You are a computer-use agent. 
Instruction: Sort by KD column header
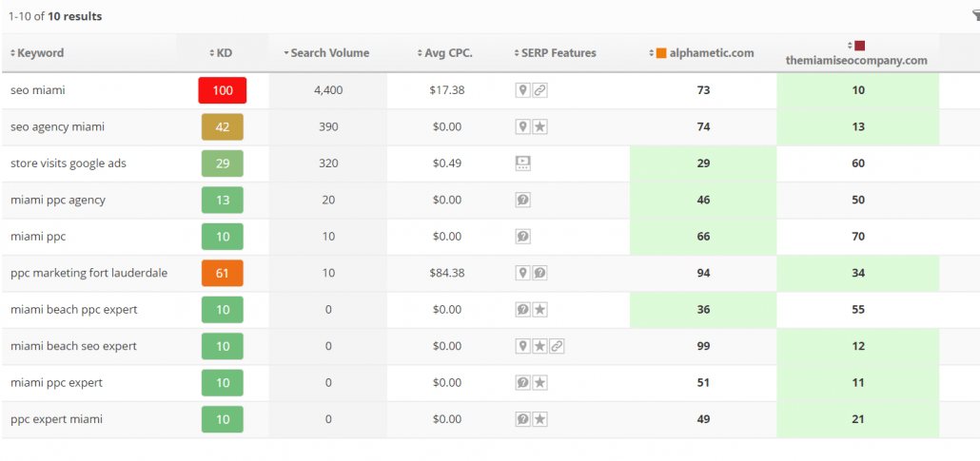[222, 53]
